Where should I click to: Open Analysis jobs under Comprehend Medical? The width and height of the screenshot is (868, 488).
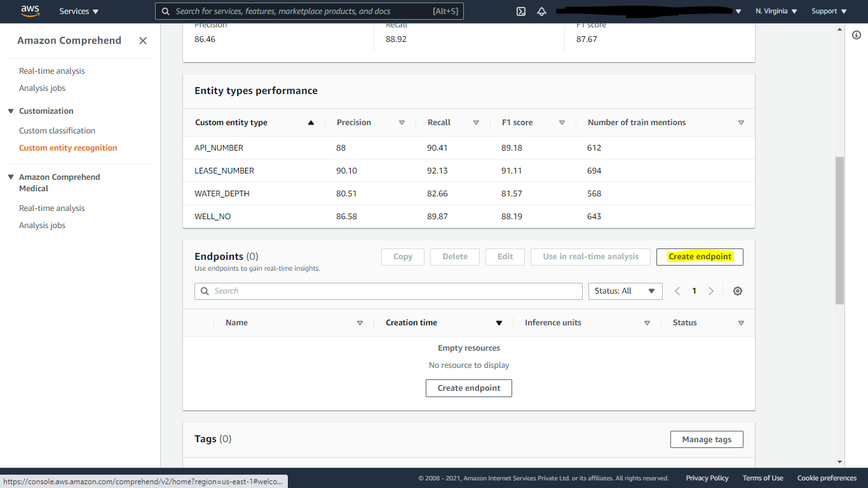pyautogui.click(x=43, y=226)
